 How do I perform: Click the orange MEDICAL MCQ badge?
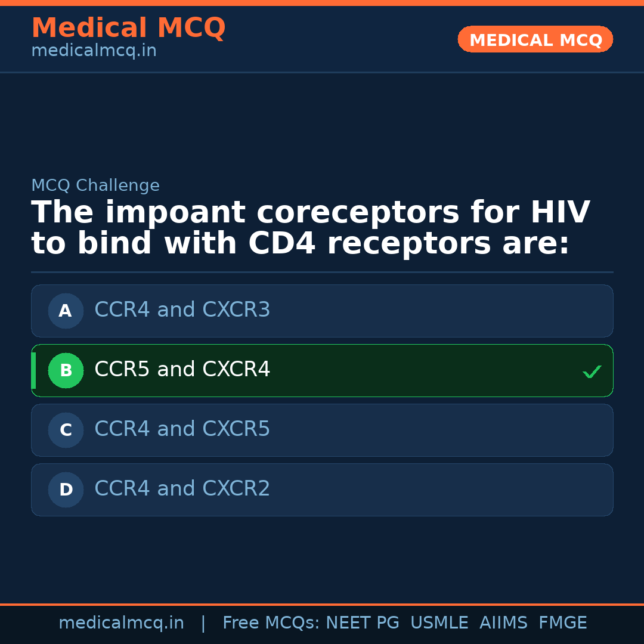535,39
